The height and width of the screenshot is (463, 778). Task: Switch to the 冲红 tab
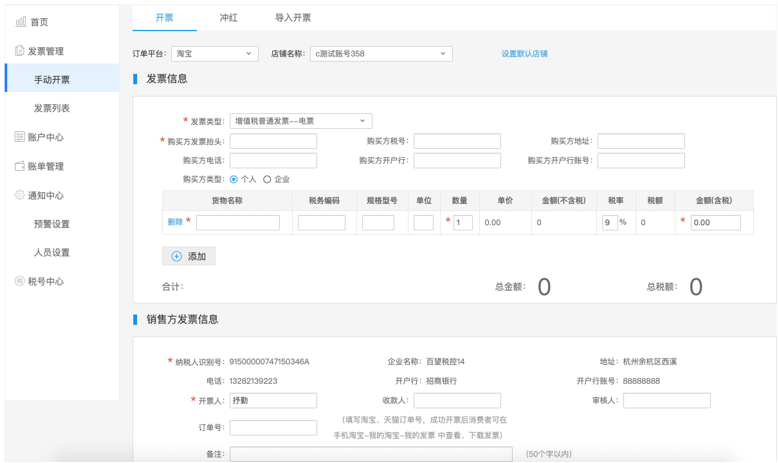[x=228, y=18]
